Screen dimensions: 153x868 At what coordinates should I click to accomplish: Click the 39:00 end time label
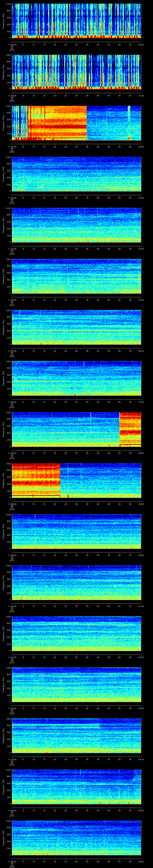tap(141, 504)
